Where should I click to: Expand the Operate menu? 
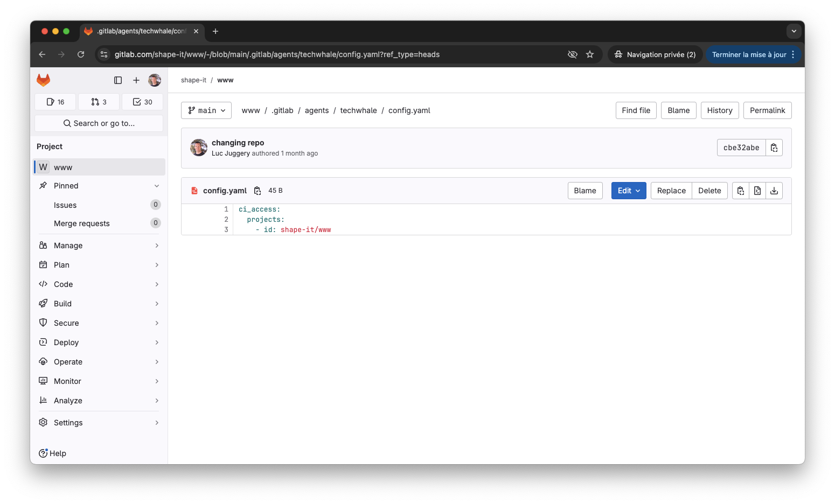pyautogui.click(x=99, y=362)
